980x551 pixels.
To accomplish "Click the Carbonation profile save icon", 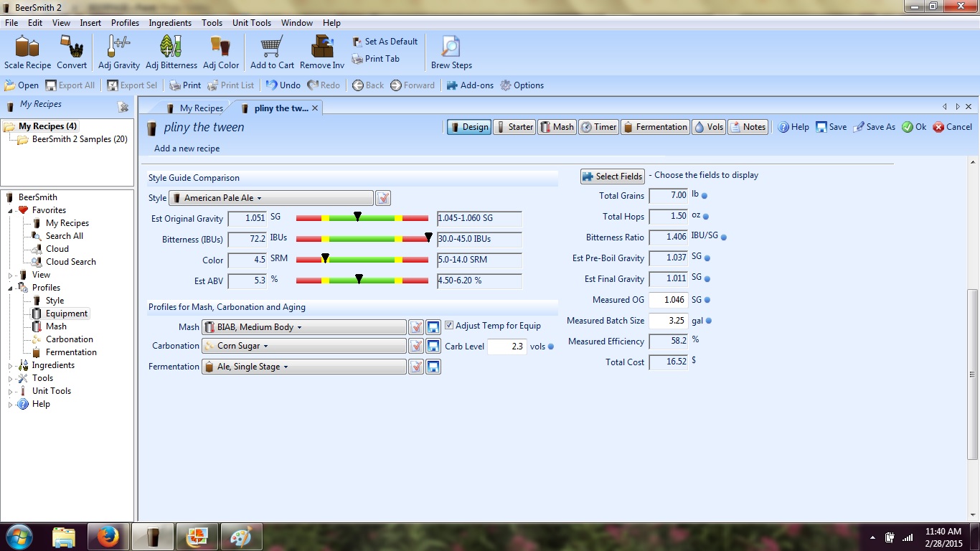I will pyautogui.click(x=433, y=346).
